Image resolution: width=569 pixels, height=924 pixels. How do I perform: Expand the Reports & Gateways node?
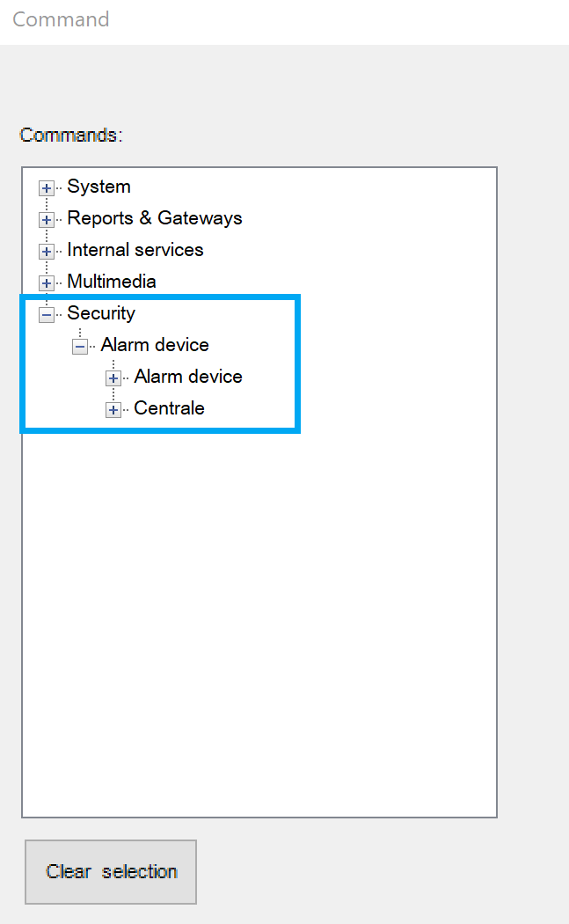pyautogui.click(x=47, y=219)
